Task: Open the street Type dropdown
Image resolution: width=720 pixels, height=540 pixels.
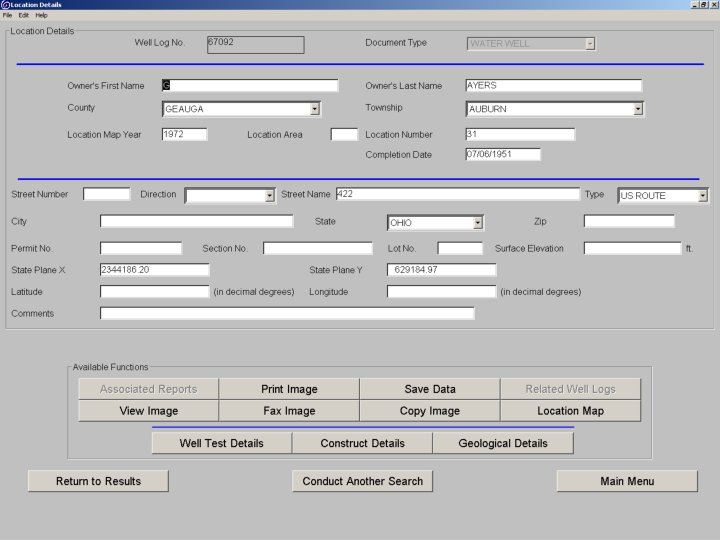Action: coord(703,196)
